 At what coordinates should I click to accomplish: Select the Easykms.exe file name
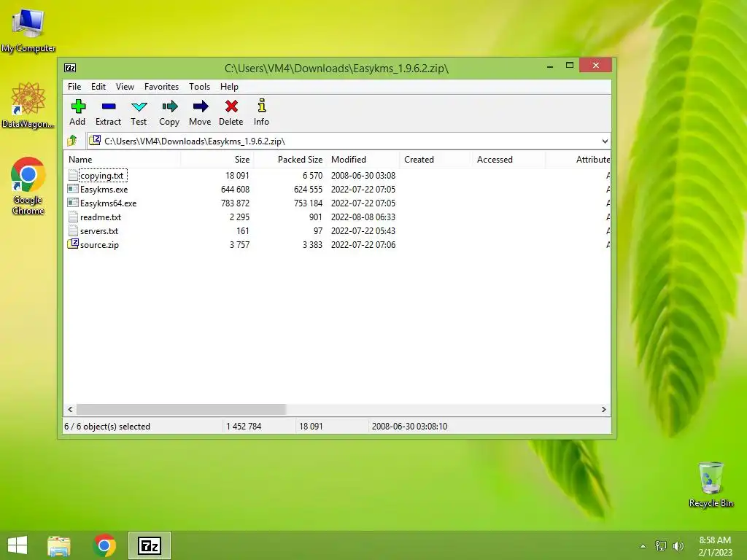[x=104, y=190]
